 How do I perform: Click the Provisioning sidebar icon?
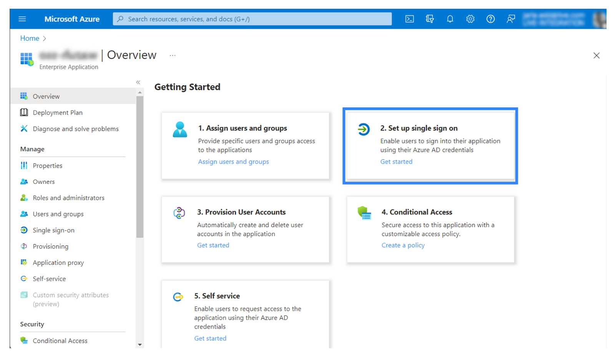tap(24, 246)
